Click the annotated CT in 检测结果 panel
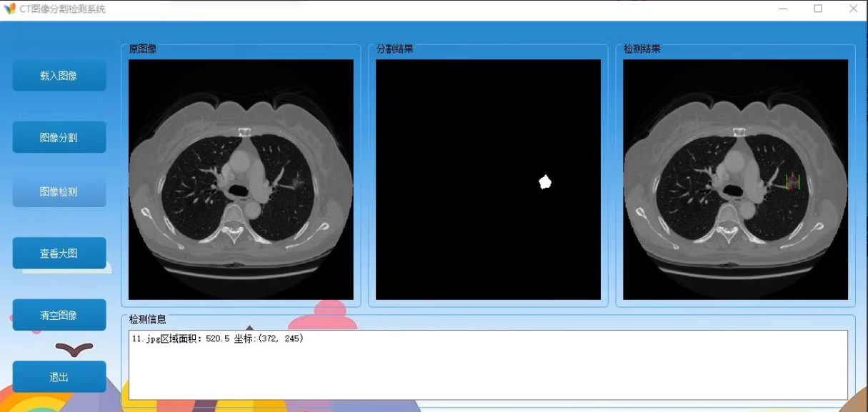 (735, 179)
